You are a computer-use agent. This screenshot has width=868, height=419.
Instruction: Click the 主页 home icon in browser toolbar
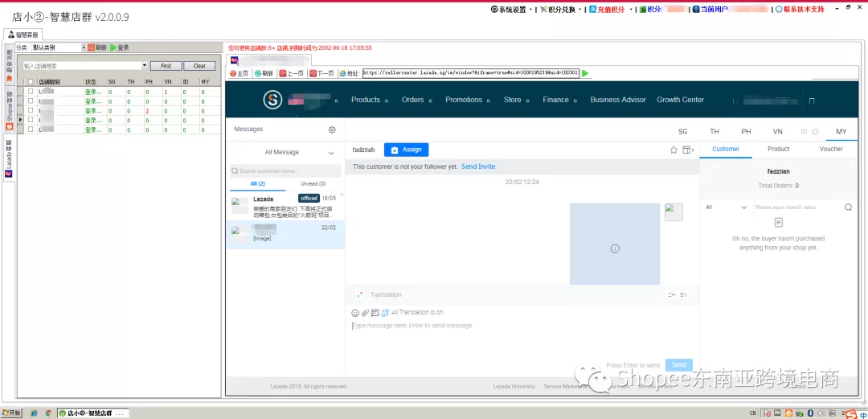tap(232, 73)
